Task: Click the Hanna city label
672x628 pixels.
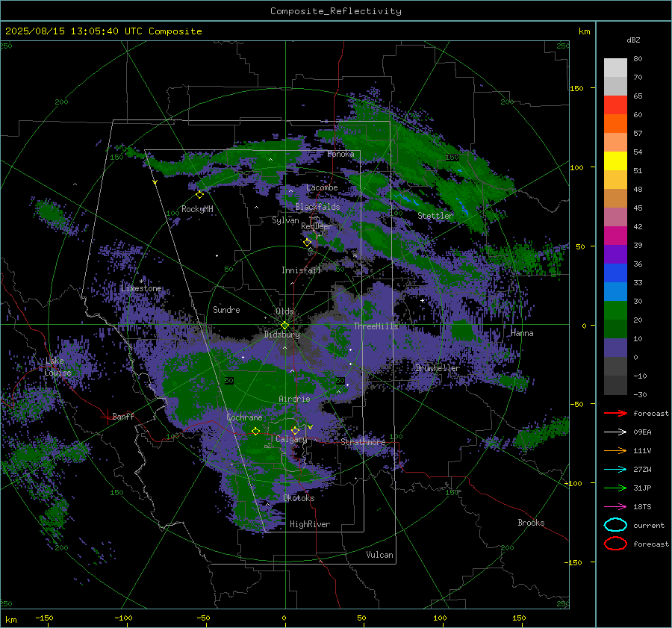Action: [522, 333]
